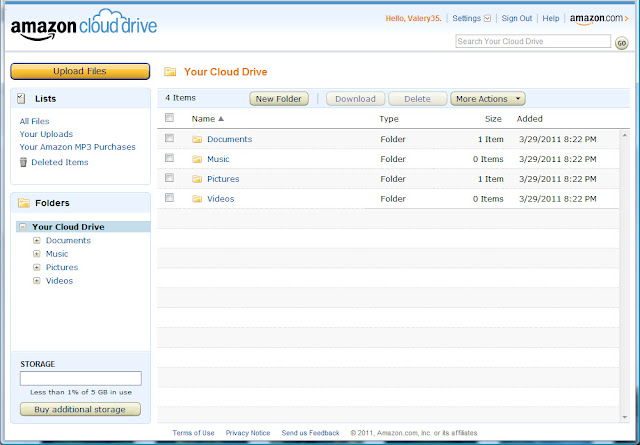Open Your Amazon MP3 Purchases list
Viewport: 640px width, 445px height.
(x=78, y=147)
